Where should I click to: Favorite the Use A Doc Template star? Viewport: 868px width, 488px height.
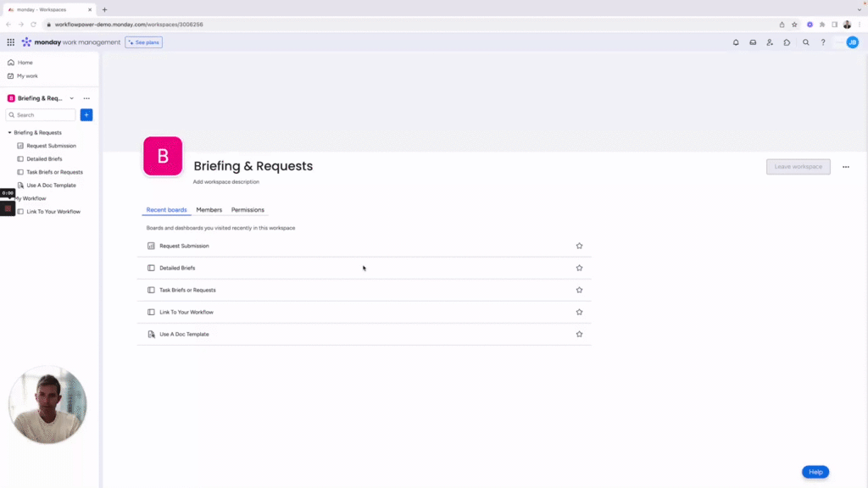pyautogui.click(x=579, y=334)
